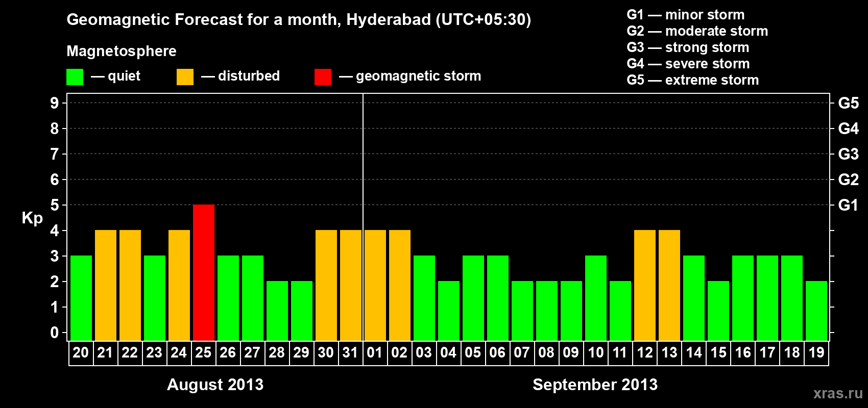Click the G2 right axis label
The image size is (868, 408).
pos(849,180)
